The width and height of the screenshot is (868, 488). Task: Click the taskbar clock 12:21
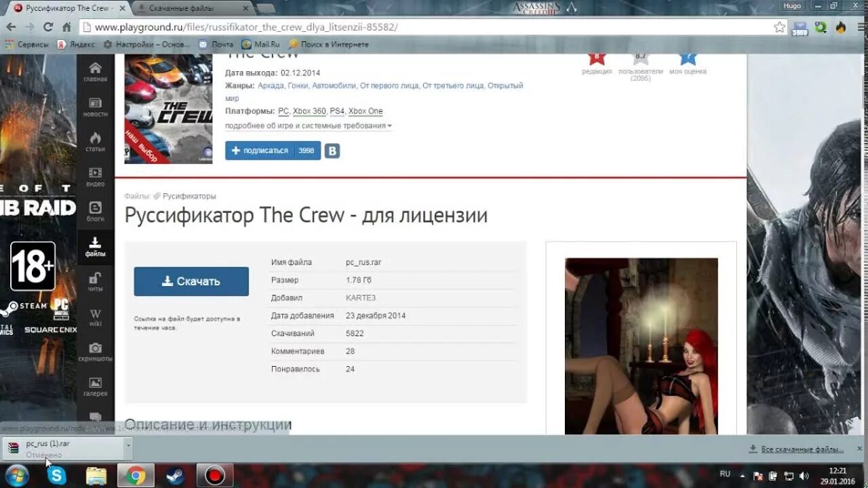[x=838, y=470]
